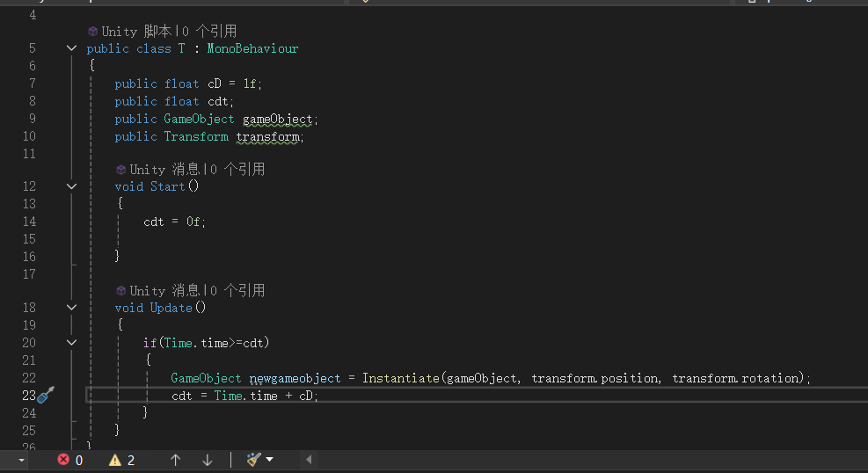
Task: Click the Unity script references CodeLens above class
Action: pyautogui.click(x=170, y=31)
